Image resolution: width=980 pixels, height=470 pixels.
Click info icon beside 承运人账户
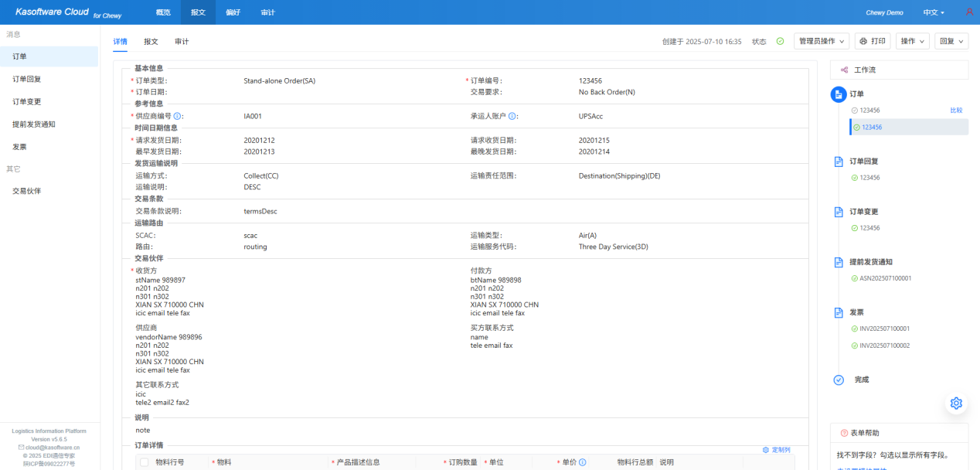pyautogui.click(x=512, y=116)
